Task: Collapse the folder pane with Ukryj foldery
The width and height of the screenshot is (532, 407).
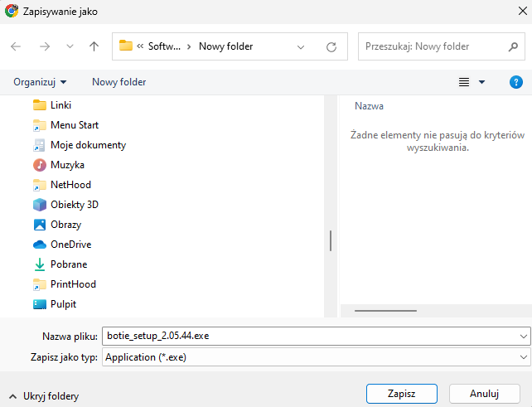Action: [44, 396]
